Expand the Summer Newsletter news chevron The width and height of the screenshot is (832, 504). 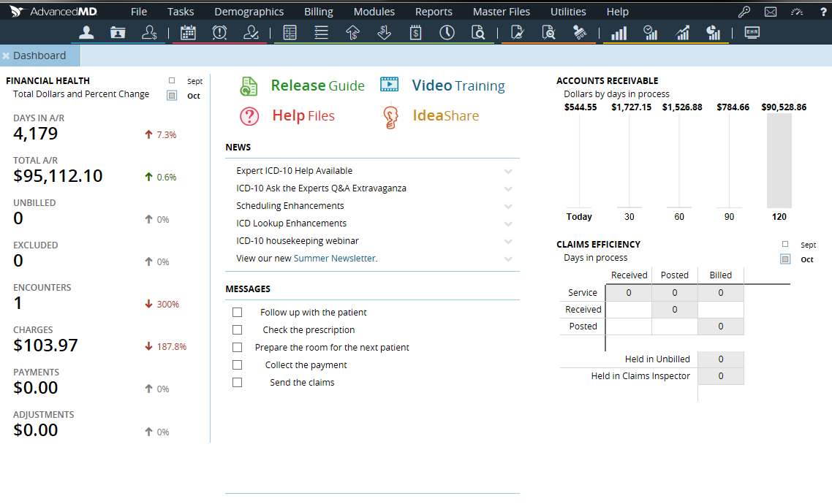click(508, 259)
